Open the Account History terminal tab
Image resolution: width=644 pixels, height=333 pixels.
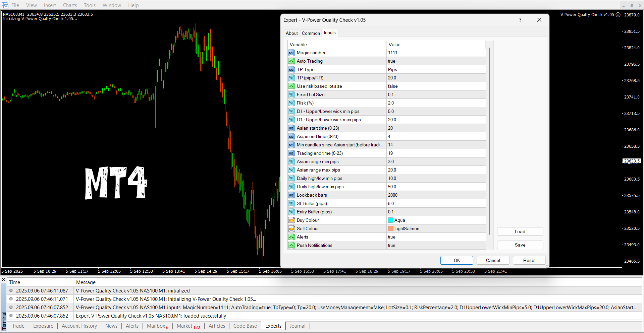coord(79,326)
